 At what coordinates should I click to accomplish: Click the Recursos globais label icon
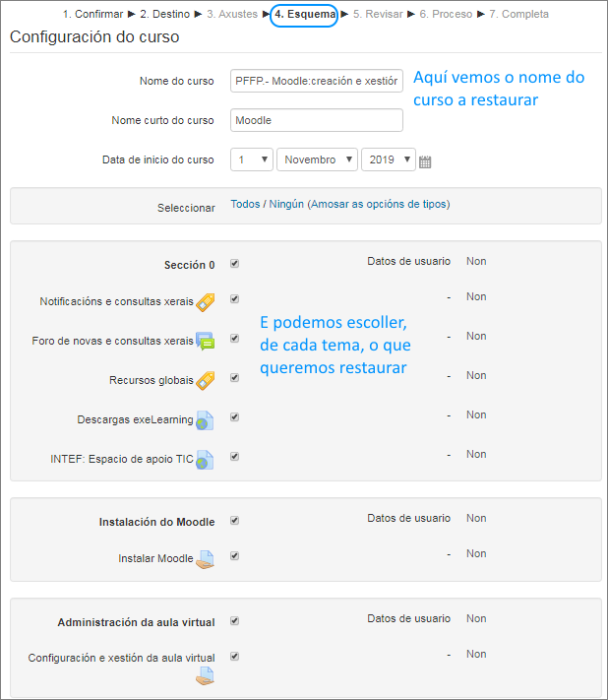coord(206,381)
